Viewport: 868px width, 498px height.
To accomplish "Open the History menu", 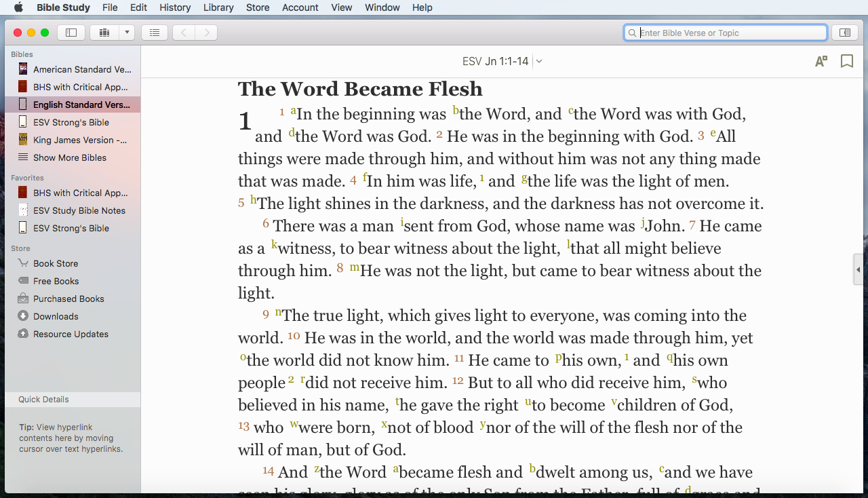I will (175, 7).
